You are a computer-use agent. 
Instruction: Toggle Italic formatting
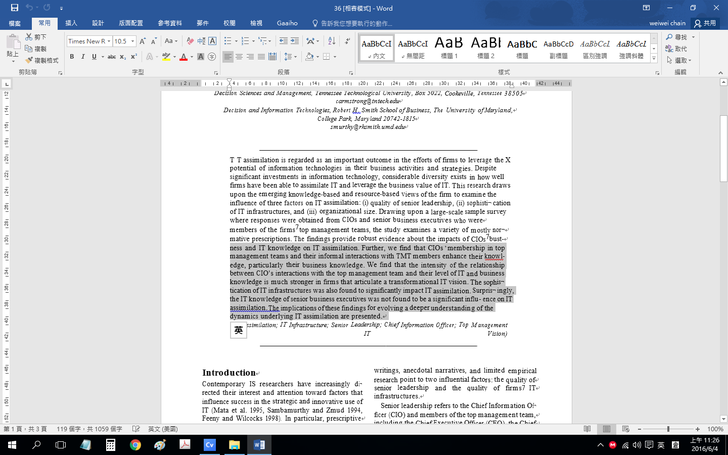click(x=83, y=57)
